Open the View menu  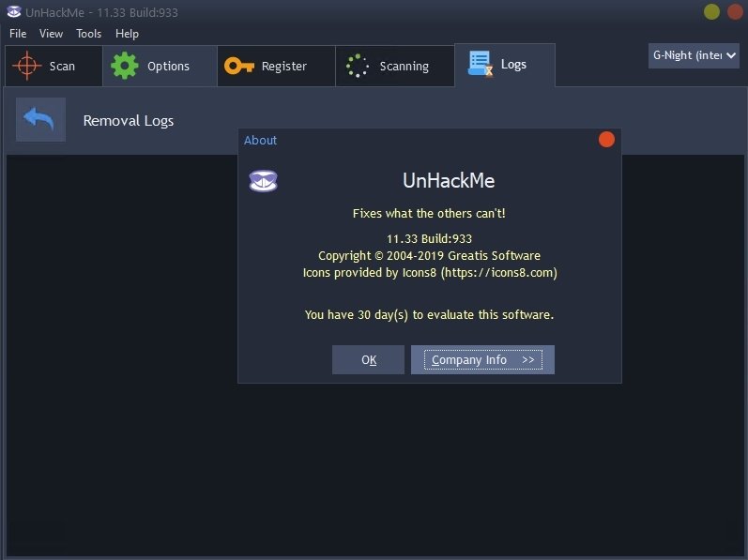51,34
